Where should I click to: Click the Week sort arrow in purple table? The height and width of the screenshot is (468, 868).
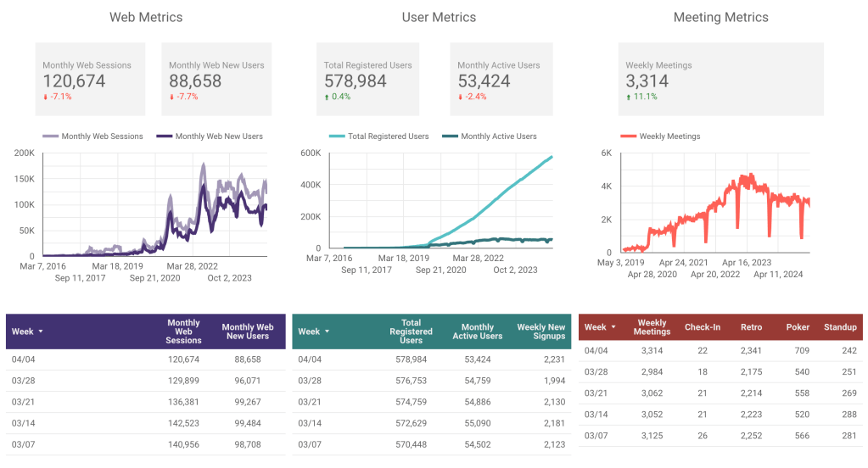41,331
